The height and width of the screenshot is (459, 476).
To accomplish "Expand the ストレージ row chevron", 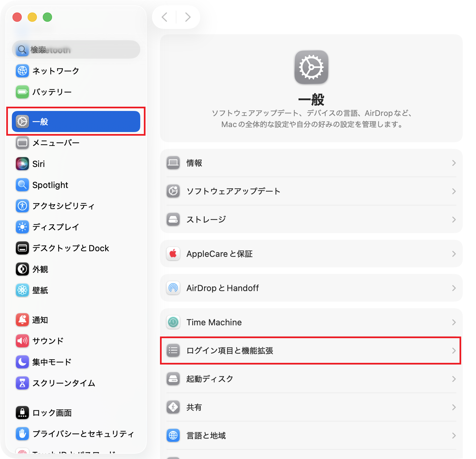I will click(x=454, y=220).
